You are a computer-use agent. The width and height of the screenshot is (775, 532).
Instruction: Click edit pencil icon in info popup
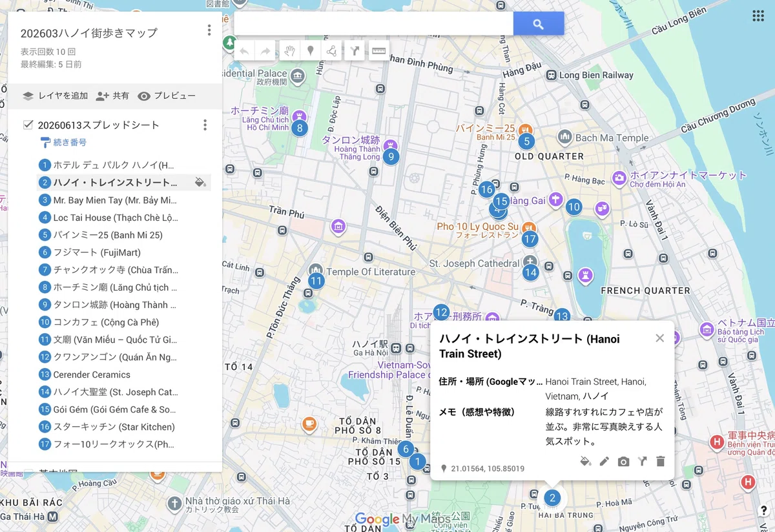click(x=604, y=462)
